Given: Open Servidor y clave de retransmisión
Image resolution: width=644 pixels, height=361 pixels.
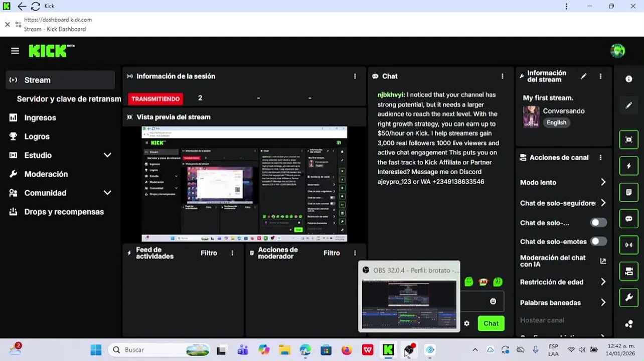Looking at the screenshot, I should click(x=69, y=99).
